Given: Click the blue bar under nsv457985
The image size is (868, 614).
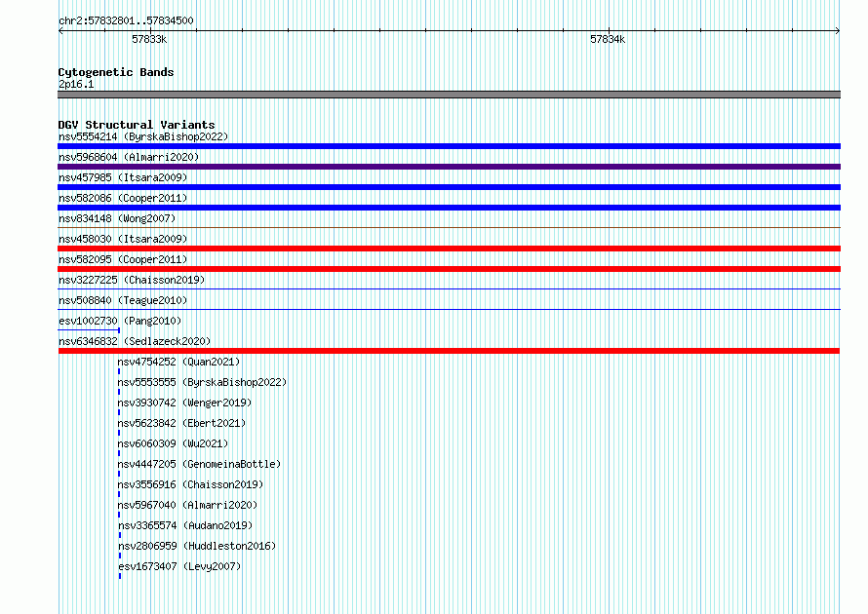Looking at the screenshot, I should [x=449, y=187].
